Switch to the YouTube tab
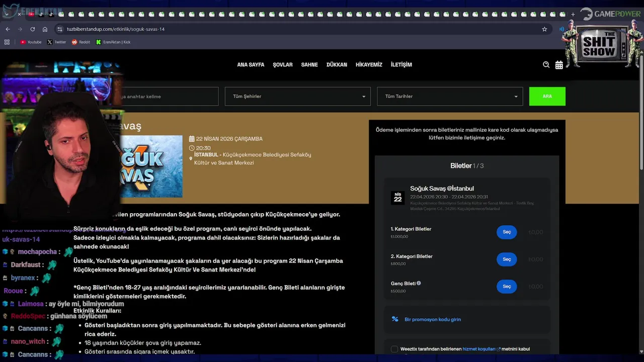The width and height of the screenshot is (644, 362). tap(31, 14)
